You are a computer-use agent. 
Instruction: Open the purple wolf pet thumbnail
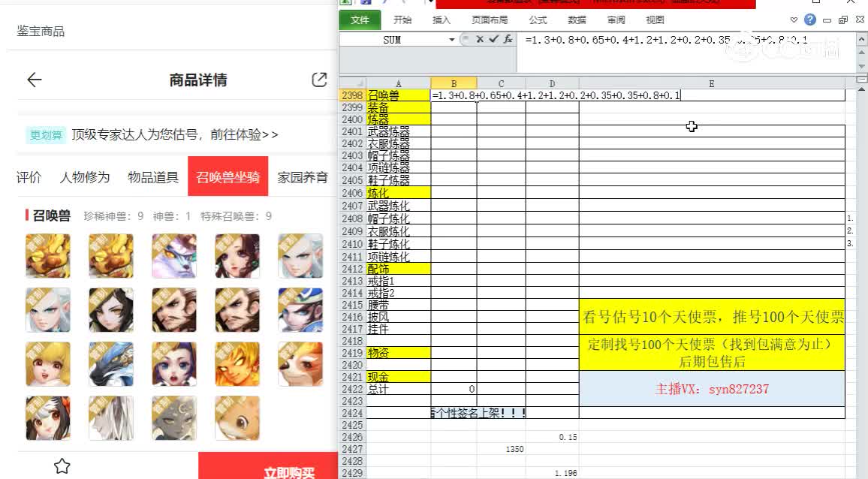coord(174,256)
